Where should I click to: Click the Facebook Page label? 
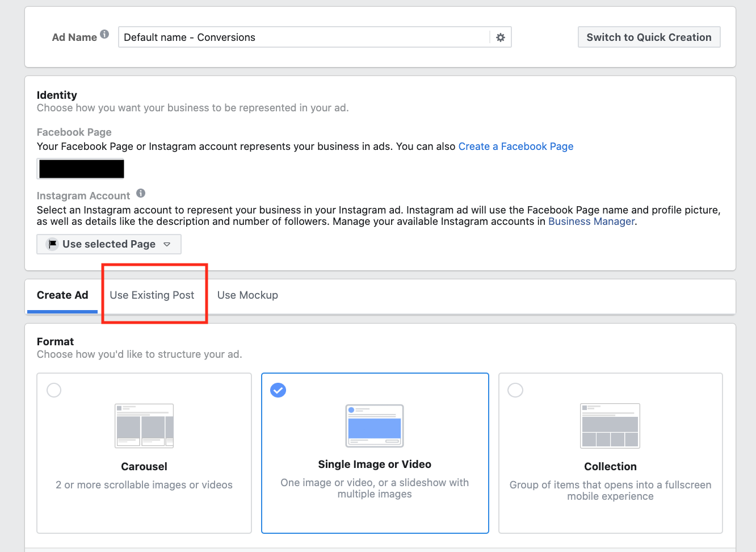(74, 132)
